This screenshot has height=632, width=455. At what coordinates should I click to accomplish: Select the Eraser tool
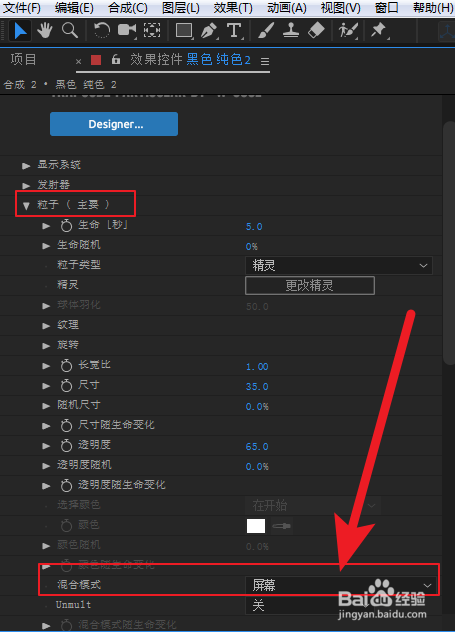[316, 31]
